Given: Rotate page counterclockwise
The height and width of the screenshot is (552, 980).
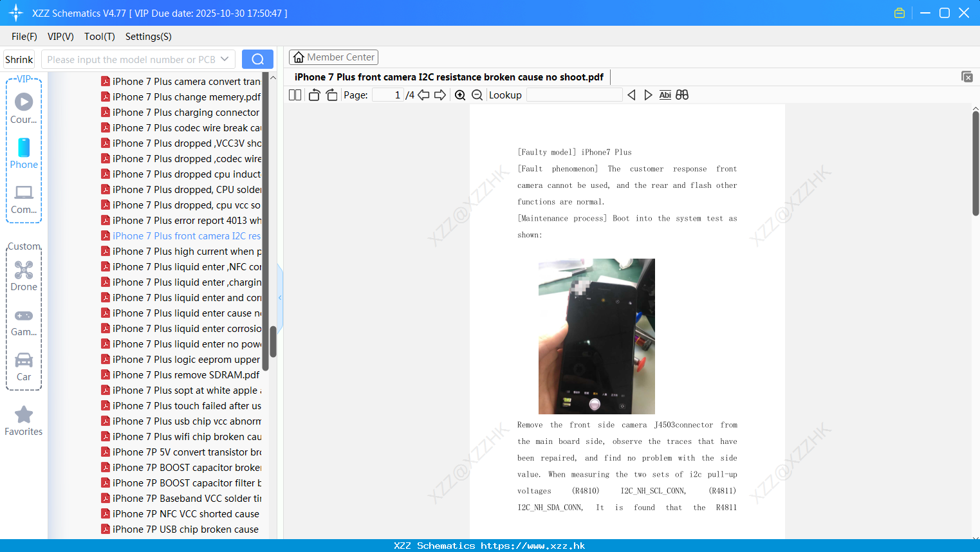Looking at the screenshot, I should [314, 95].
